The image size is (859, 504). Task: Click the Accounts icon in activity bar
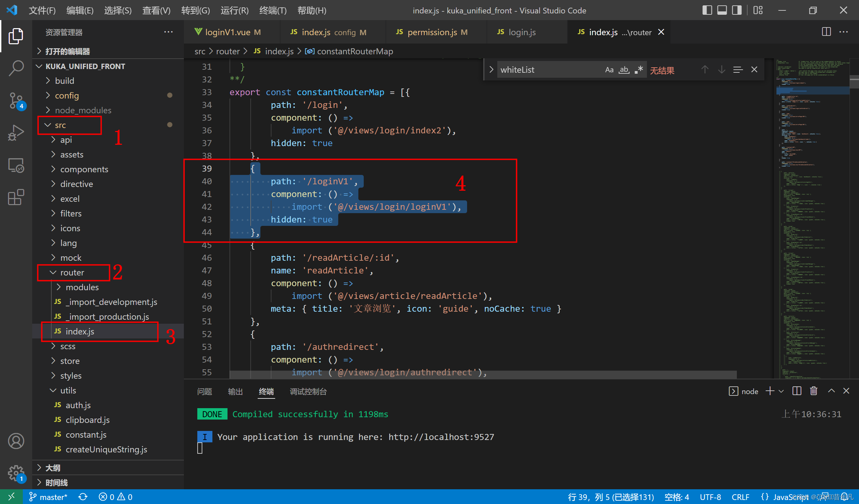(x=16, y=441)
